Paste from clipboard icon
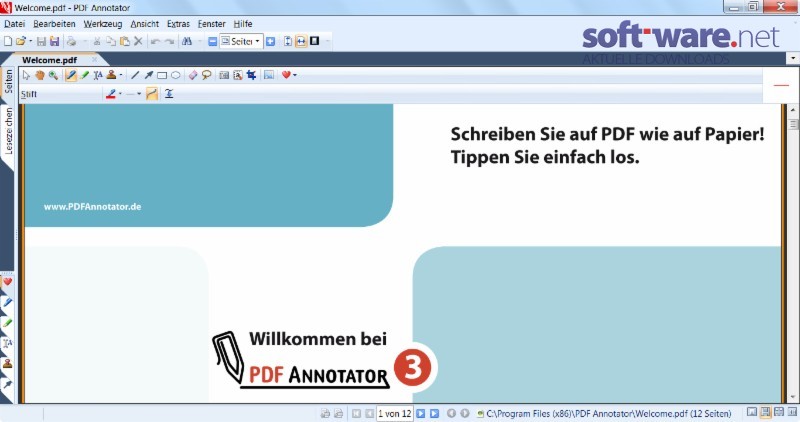 [124, 41]
